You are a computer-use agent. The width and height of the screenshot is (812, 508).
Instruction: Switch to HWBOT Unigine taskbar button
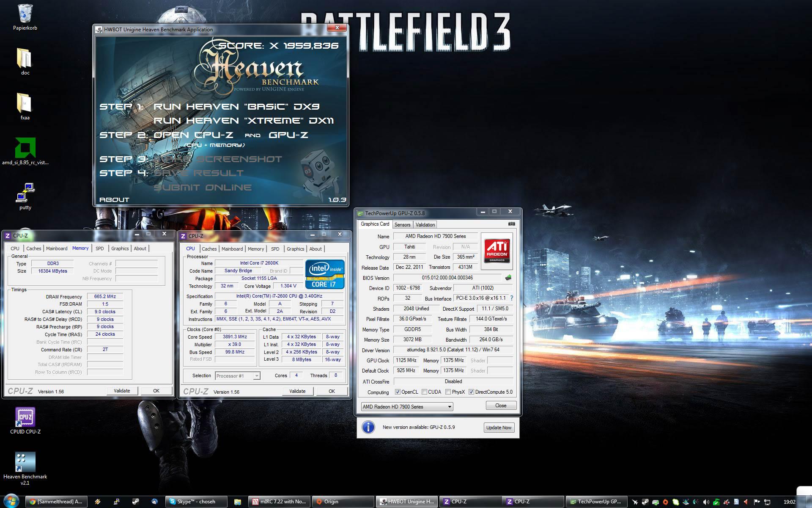(x=406, y=502)
